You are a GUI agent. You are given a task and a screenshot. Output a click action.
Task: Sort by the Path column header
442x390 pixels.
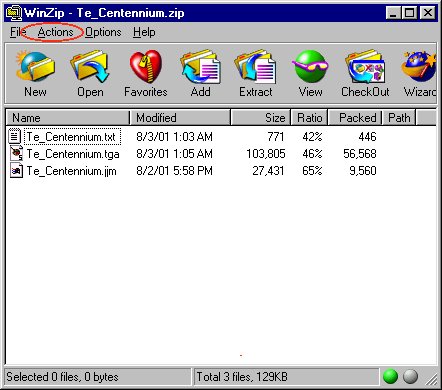pos(399,118)
